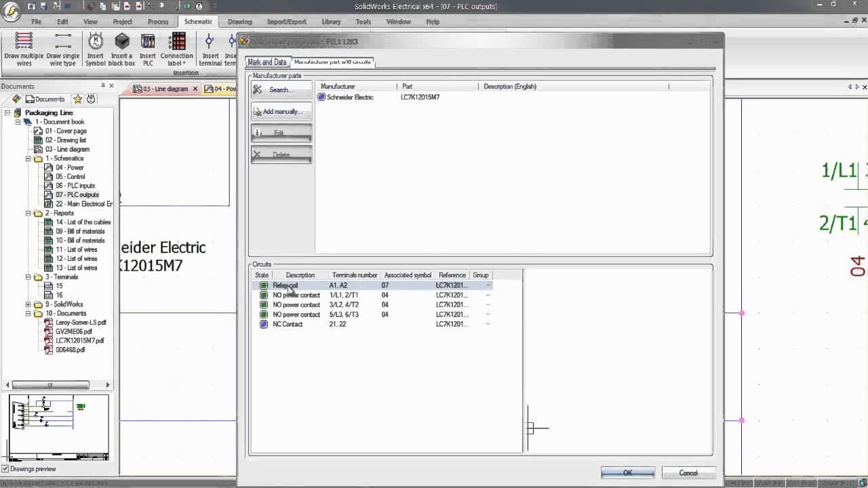Close the Documents panel
Screen dimensions: 868x488
(111, 86)
